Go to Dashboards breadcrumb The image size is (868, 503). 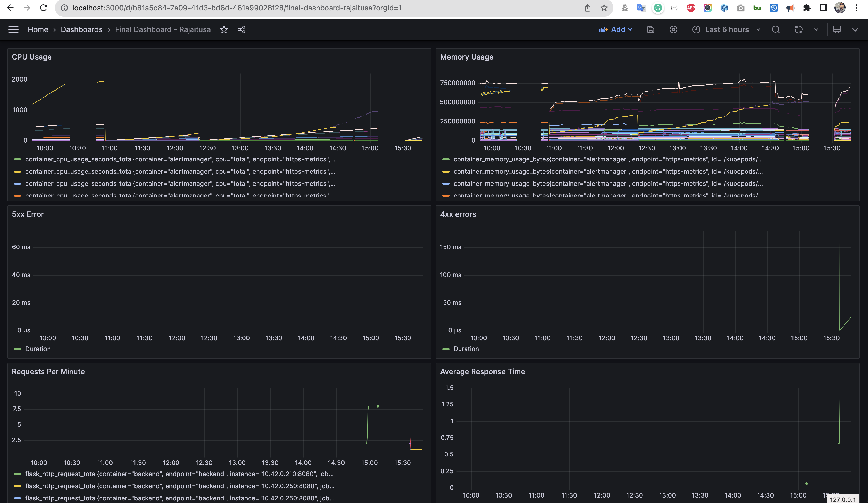pyautogui.click(x=82, y=30)
